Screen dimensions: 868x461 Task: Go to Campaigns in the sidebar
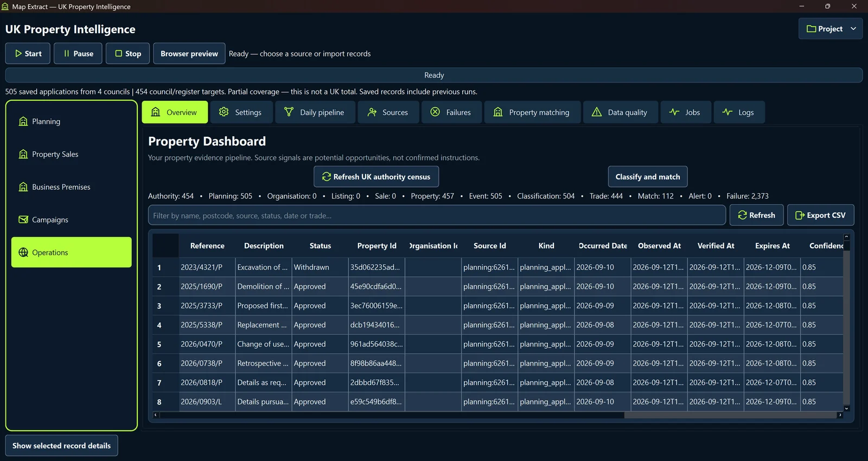pos(72,220)
